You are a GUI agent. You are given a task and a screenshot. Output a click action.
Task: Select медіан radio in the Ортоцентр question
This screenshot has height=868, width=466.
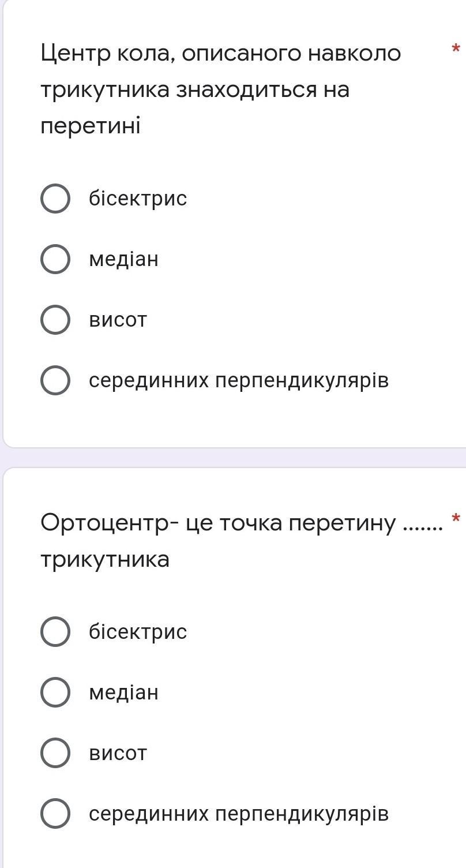click(55, 693)
